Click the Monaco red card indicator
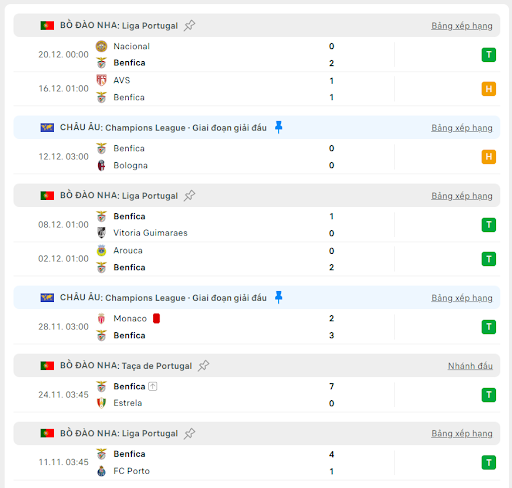Viewport: 512px width, 488px height. (156, 318)
